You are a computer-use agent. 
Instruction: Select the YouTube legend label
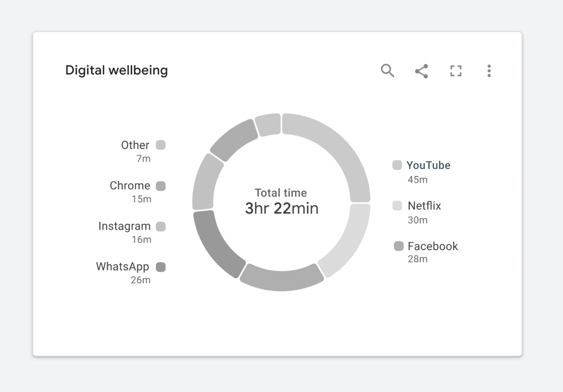pos(428,165)
